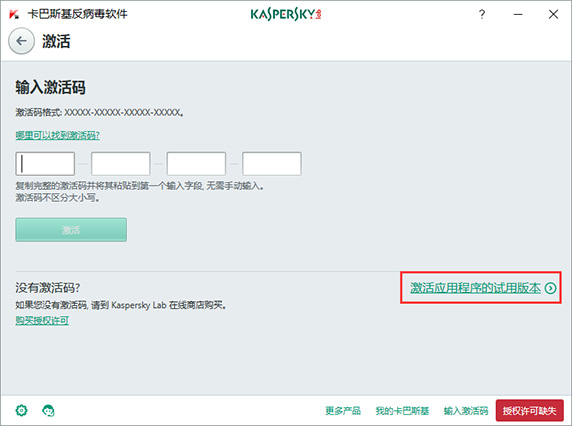The height and width of the screenshot is (426, 572).
Task: Minimize the Kaspersky window
Action: tap(518, 15)
